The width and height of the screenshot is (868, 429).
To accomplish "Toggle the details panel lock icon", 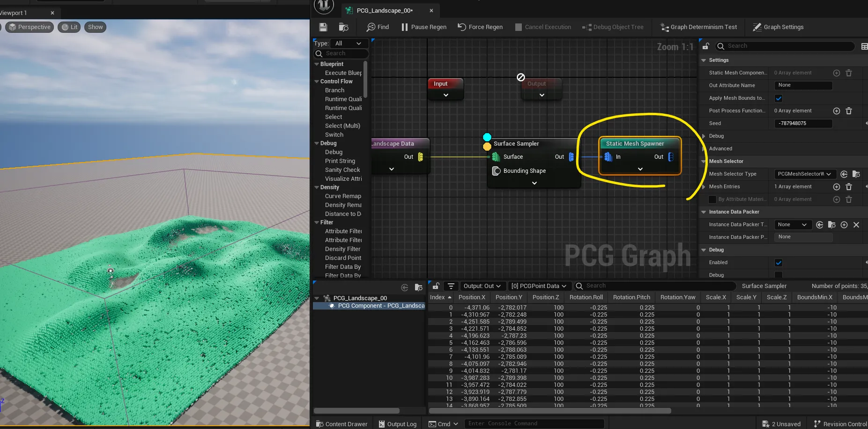I will 706,46.
